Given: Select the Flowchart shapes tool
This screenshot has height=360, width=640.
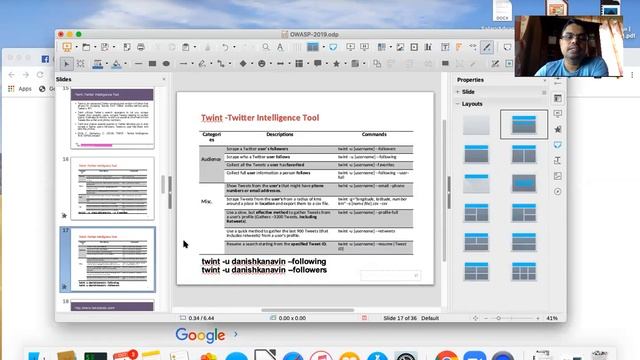Looking at the screenshot, I should point(299,64).
